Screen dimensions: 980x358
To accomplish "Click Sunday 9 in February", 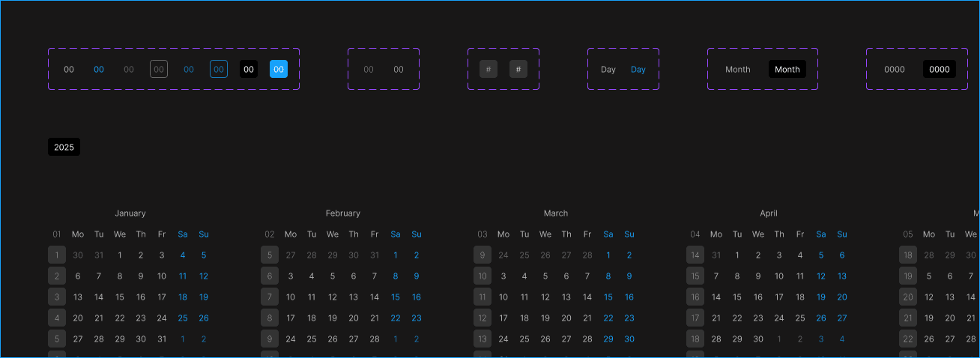I will tap(417, 276).
